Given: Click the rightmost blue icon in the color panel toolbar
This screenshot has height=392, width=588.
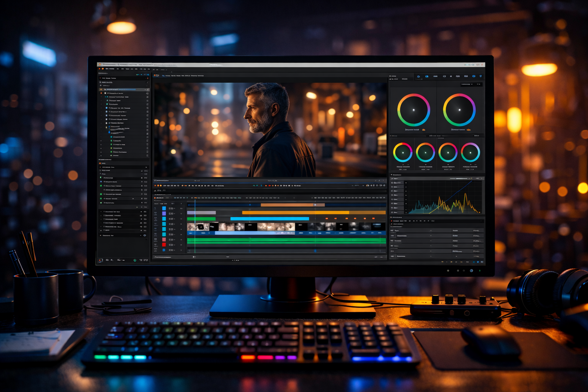Looking at the screenshot, I should tap(480, 76).
